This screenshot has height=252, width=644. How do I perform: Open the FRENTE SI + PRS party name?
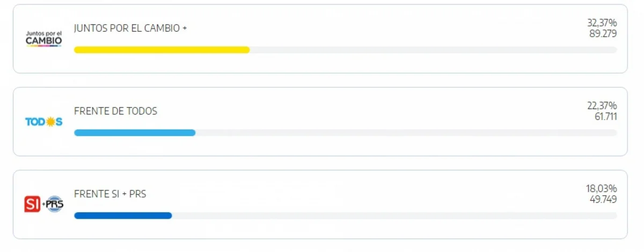pyautogui.click(x=110, y=194)
